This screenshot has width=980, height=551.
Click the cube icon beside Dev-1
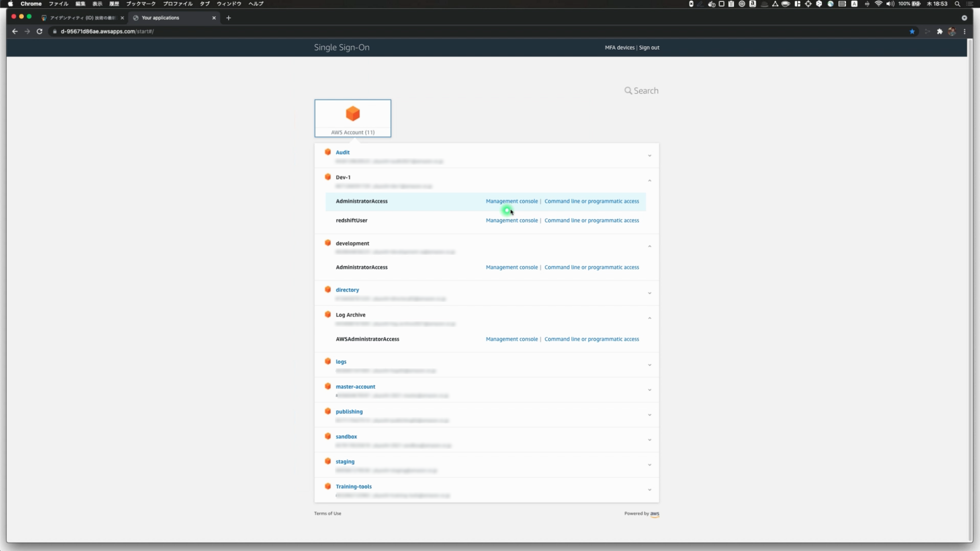point(328,177)
